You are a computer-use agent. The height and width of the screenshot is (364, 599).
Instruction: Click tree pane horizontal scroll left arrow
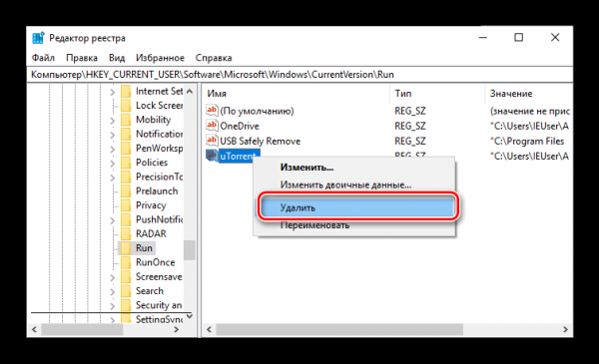(34, 329)
